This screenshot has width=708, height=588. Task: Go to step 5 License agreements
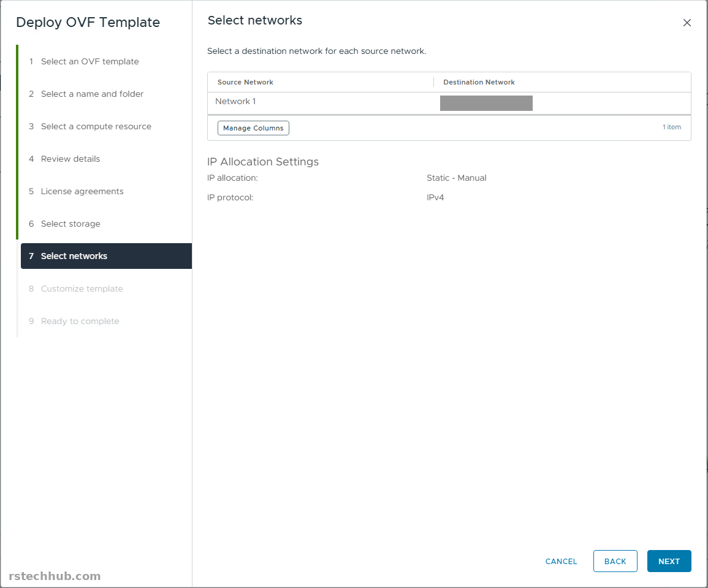[76, 191]
